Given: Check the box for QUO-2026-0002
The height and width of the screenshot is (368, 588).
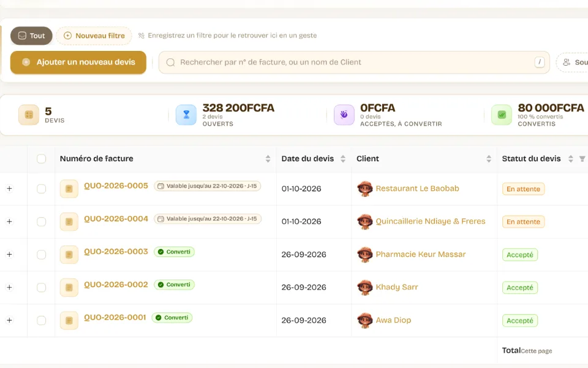Looking at the screenshot, I should (41, 288).
